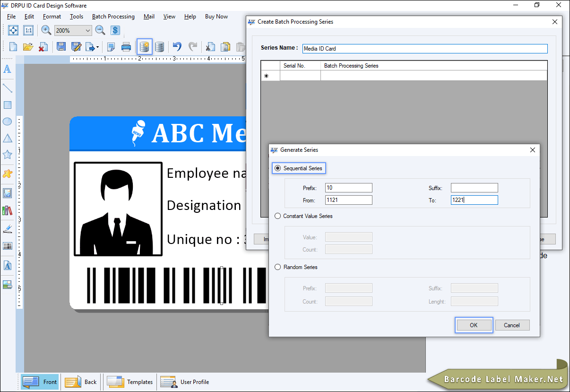Click the 1:1 actual size icon

pos(28,30)
